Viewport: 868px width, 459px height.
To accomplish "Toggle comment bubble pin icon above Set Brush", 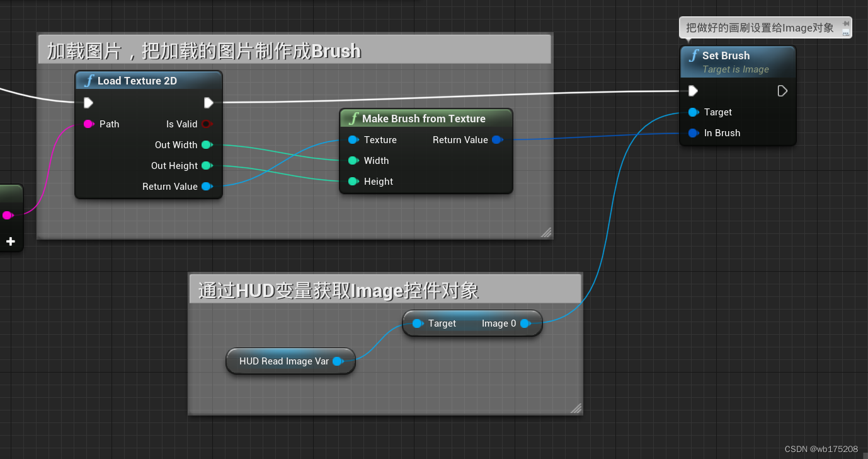I will click(x=845, y=23).
